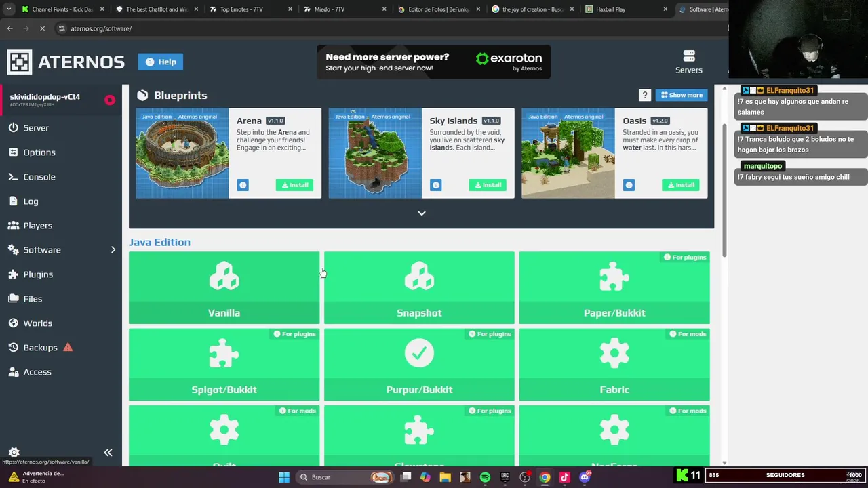Click the Arena version v1.1.0 badge

[x=275, y=121]
